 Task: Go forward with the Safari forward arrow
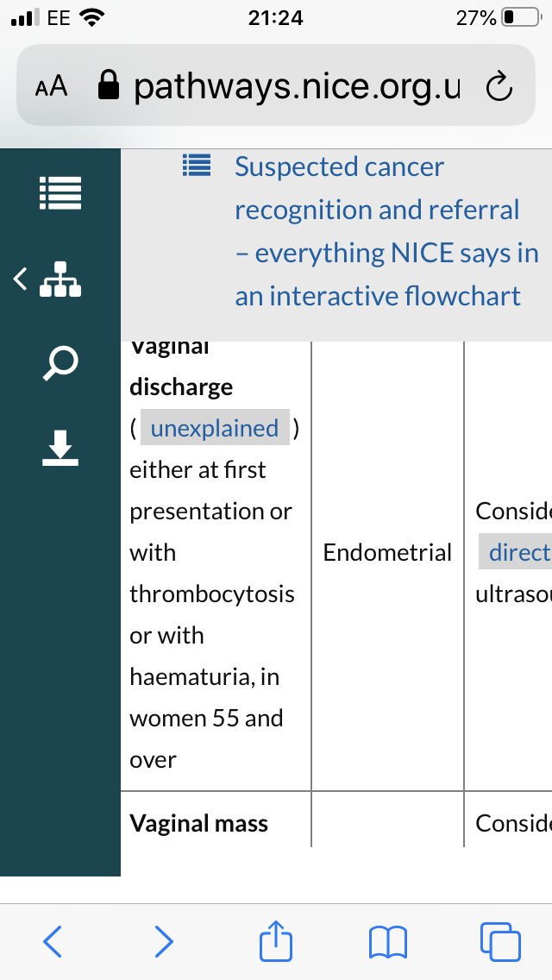pyautogui.click(x=164, y=941)
